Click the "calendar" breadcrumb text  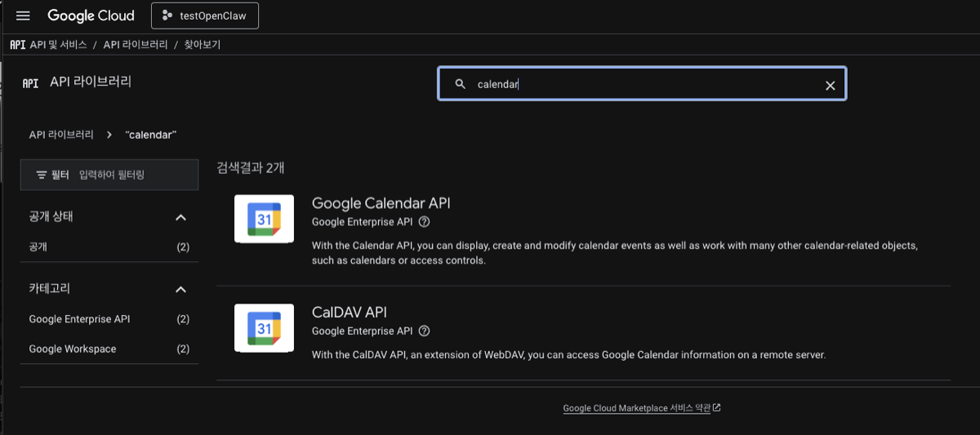coord(151,135)
